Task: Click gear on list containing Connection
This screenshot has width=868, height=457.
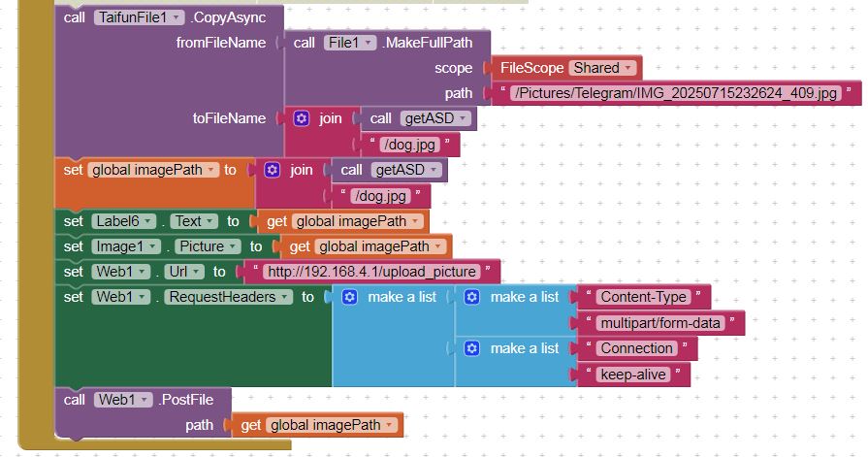Action: (x=472, y=348)
